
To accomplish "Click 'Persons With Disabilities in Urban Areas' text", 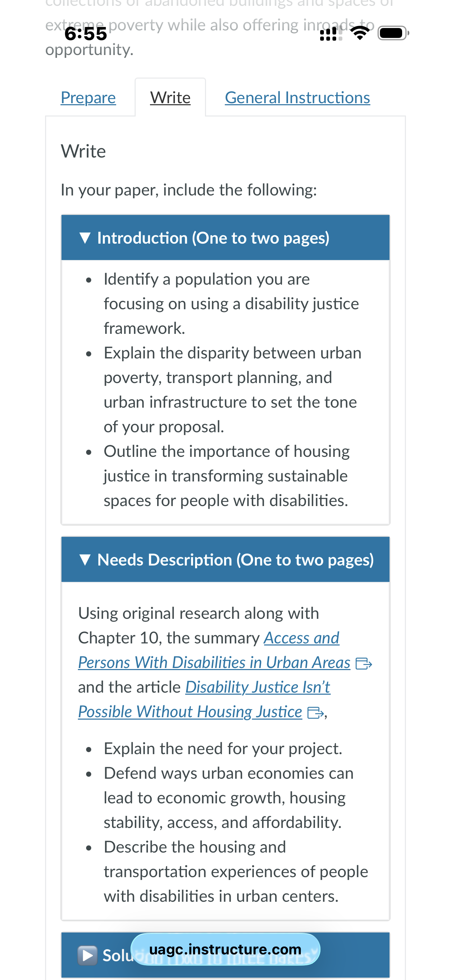I will point(214,662).
